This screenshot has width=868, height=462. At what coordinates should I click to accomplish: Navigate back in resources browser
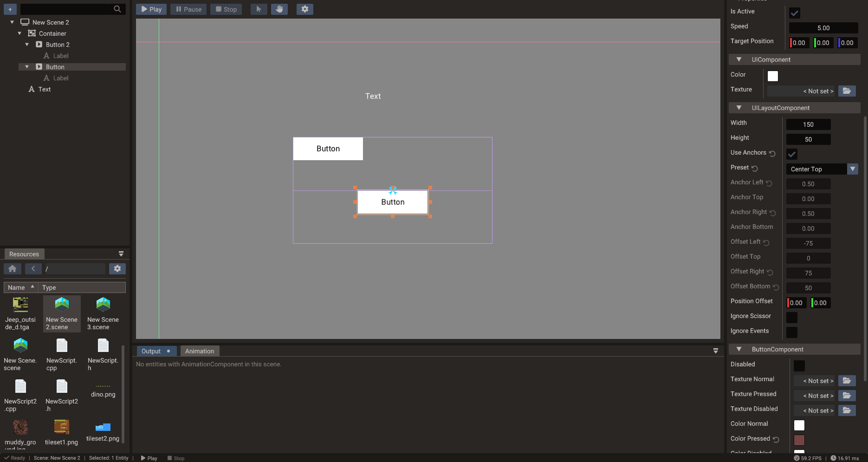click(33, 268)
